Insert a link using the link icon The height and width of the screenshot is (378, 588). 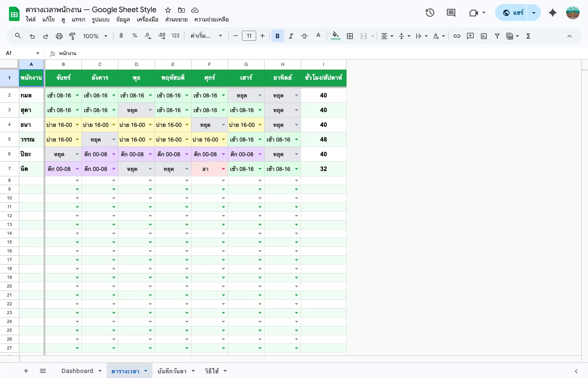(457, 36)
